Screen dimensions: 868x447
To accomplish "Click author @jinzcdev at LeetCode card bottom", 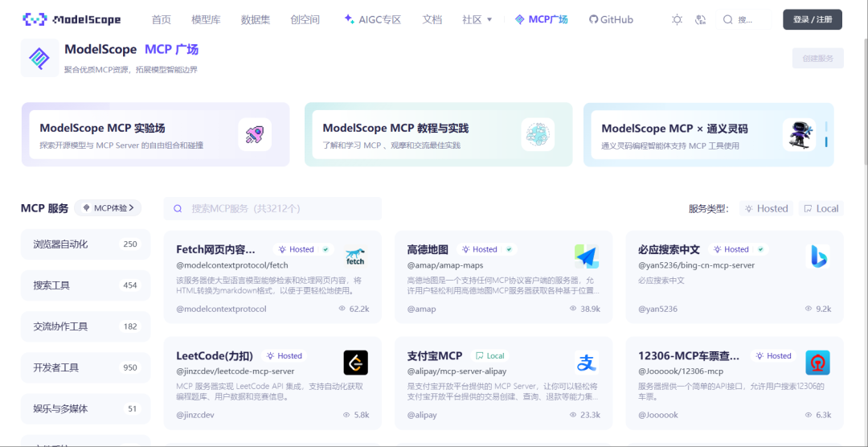I will pyautogui.click(x=194, y=415).
